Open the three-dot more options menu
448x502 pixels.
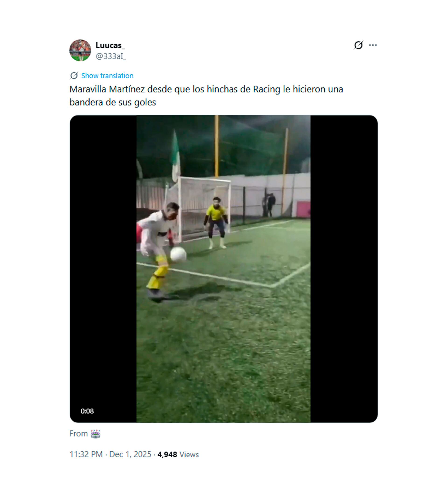click(x=373, y=45)
